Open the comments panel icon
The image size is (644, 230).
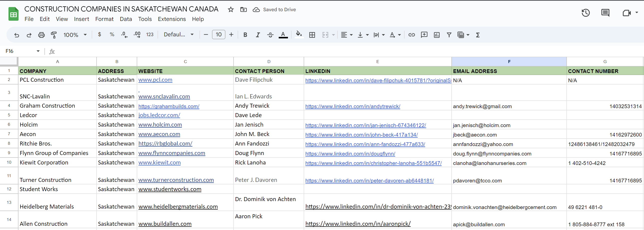click(605, 13)
